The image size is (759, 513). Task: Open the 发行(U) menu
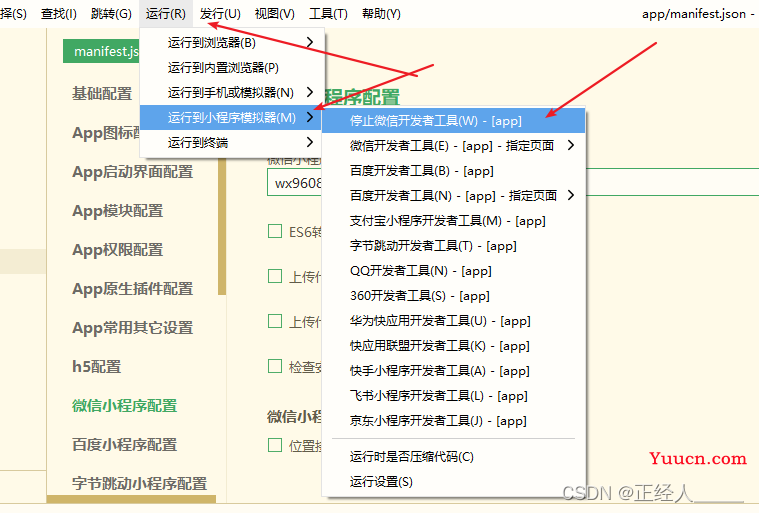coord(220,14)
